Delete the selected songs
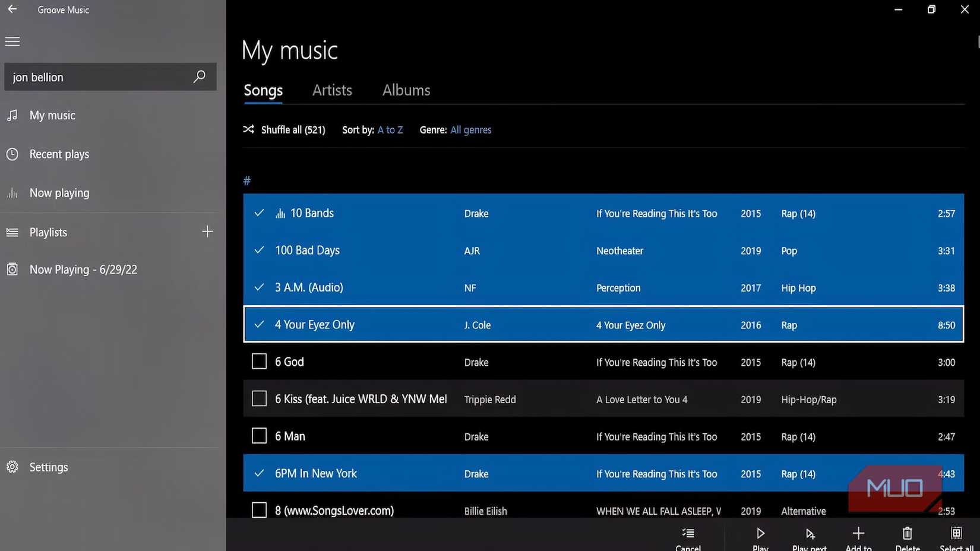 tap(908, 538)
